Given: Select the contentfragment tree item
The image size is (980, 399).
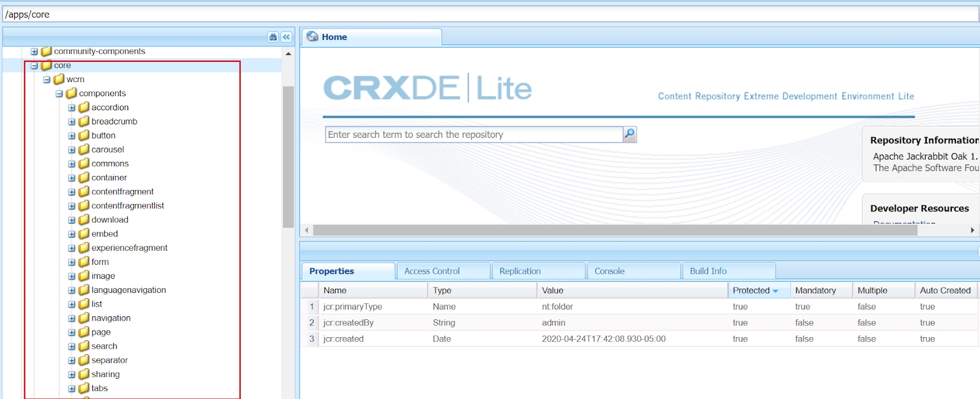Looking at the screenshot, I should click(123, 192).
